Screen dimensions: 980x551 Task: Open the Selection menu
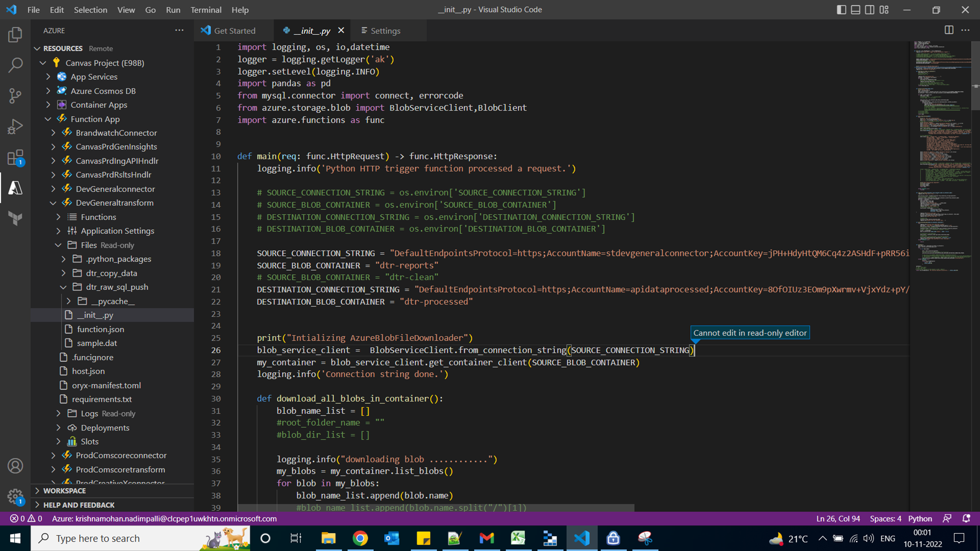click(x=90, y=9)
